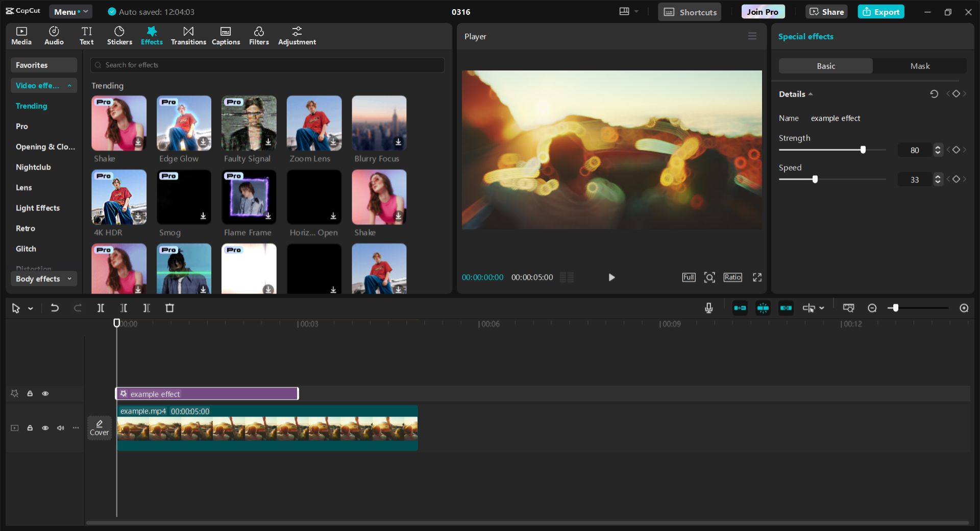Image resolution: width=980 pixels, height=531 pixels.
Task: Switch to the Mask tab
Action: [919, 66]
